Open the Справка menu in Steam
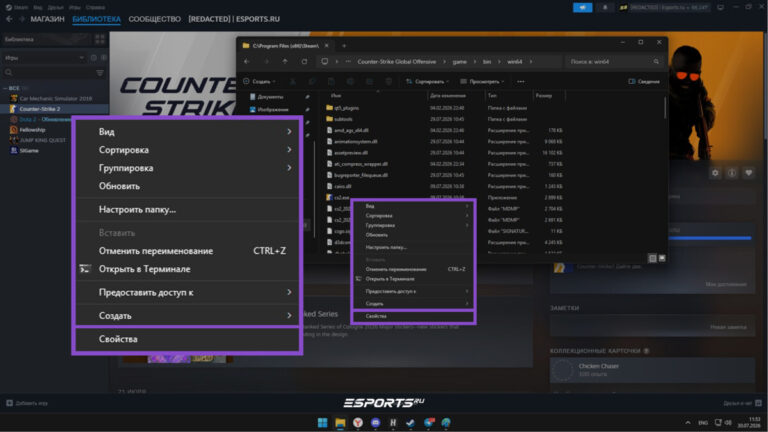Screen dimensions: 768x432 [x=95, y=7]
